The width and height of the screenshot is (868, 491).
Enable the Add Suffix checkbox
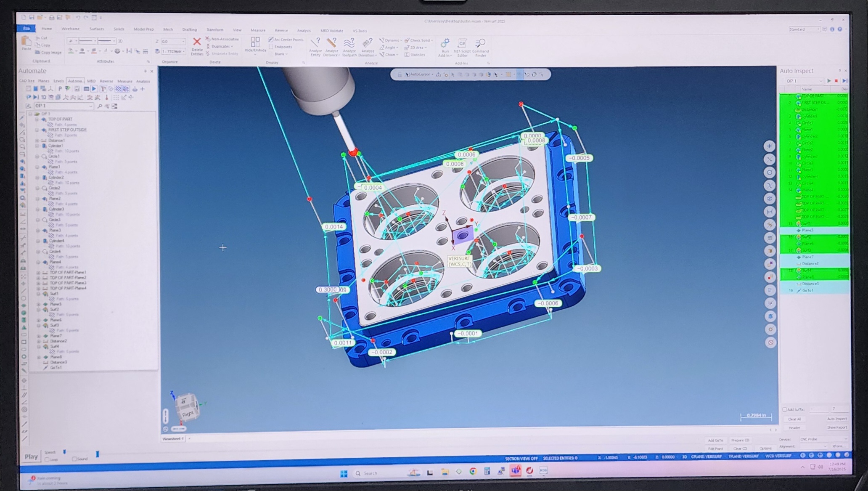pos(784,409)
